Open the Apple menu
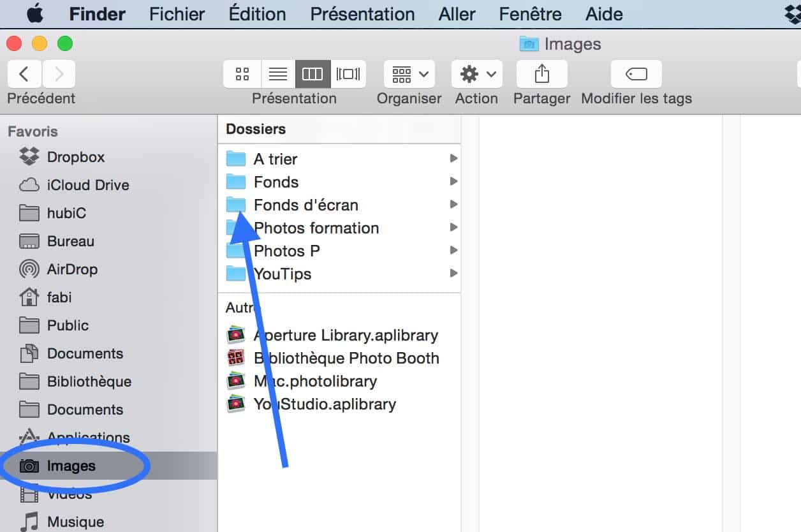 click(34, 13)
